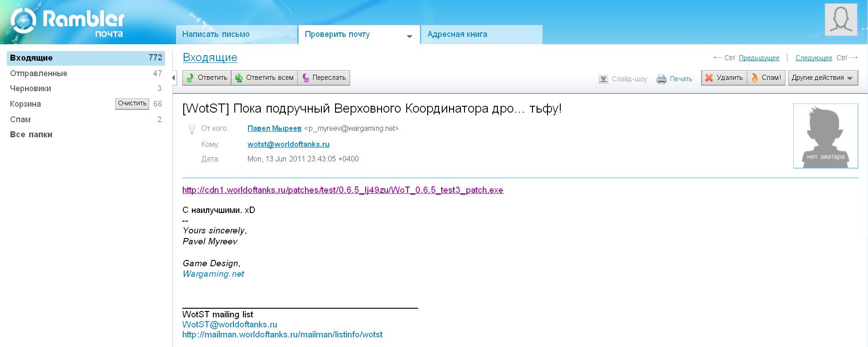Click the Слайд-шоу label
Image resolution: width=868 pixels, height=347 pixels.
629,79
